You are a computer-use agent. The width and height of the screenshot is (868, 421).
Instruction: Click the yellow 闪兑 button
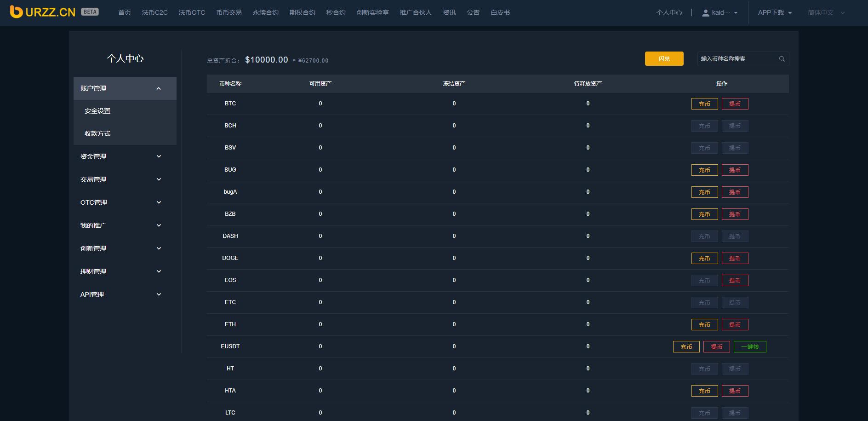tap(664, 59)
